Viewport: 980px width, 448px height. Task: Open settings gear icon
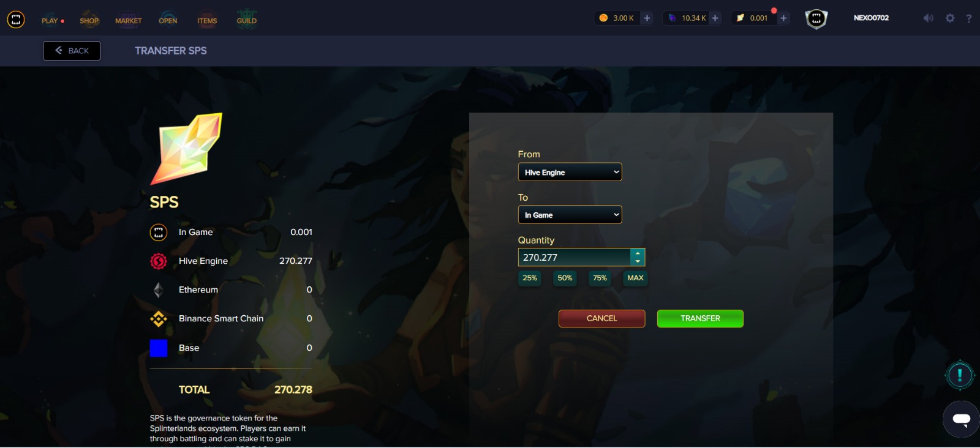[x=950, y=18]
